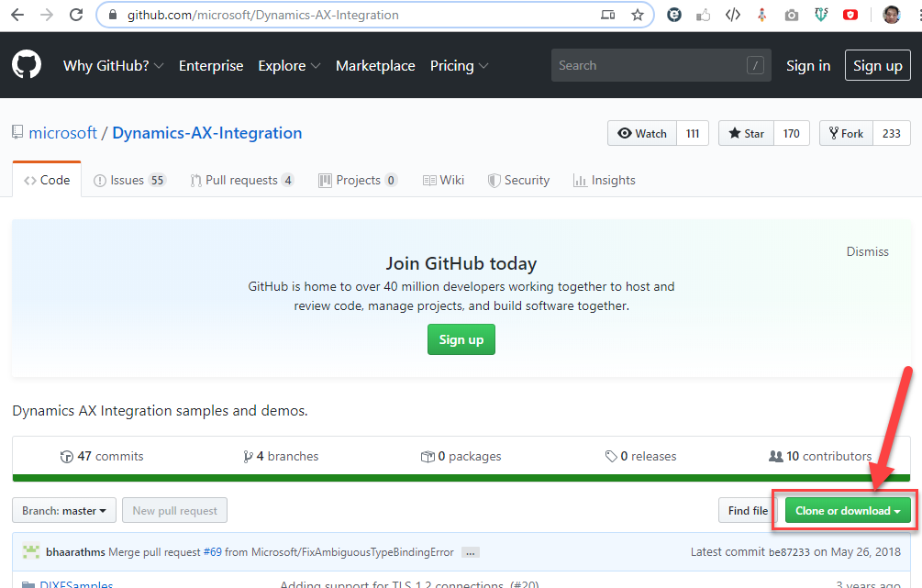Open the Branch: master dropdown
The width and height of the screenshot is (922, 588).
click(x=64, y=510)
